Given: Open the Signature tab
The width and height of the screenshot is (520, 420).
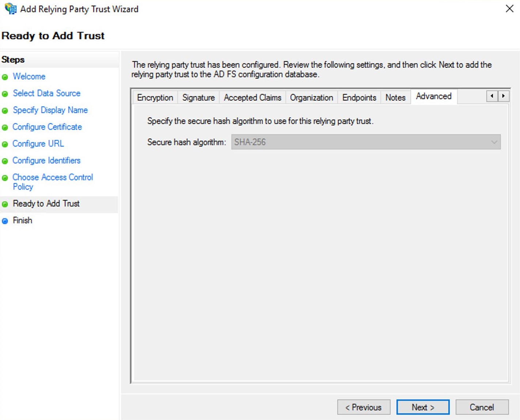Looking at the screenshot, I should coord(198,98).
